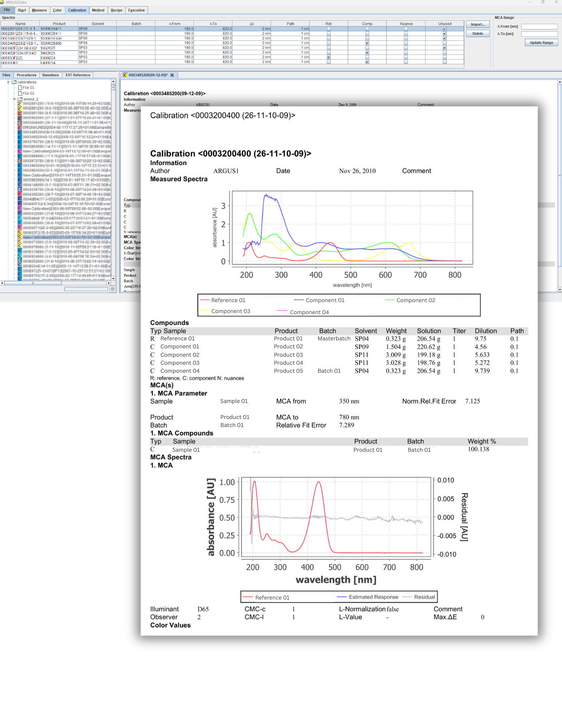The height and width of the screenshot is (728, 562).
Task: Switch to the Color tab
Action: pyautogui.click(x=57, y=10)
